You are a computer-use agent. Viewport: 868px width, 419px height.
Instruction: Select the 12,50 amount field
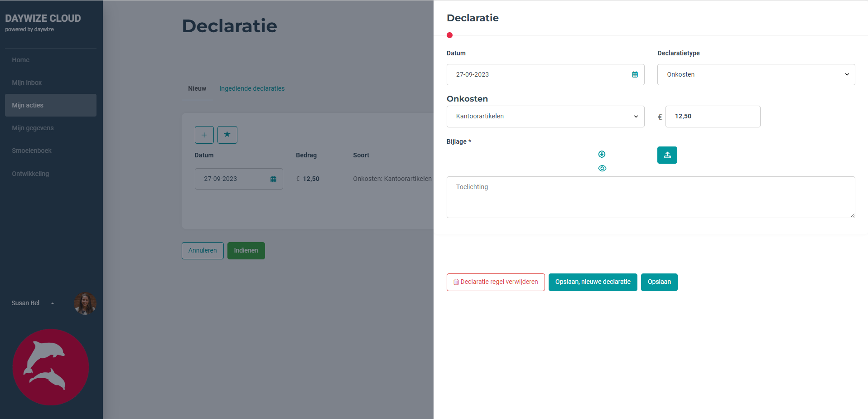[713, 117]
